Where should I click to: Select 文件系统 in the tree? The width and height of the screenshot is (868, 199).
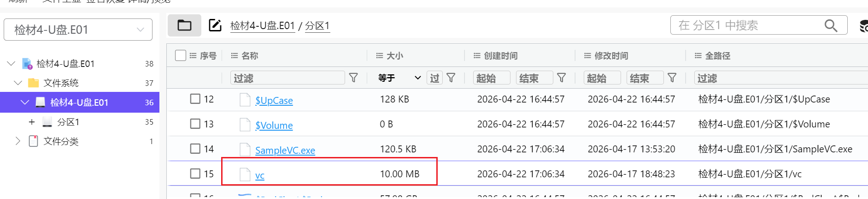(61, 83)
